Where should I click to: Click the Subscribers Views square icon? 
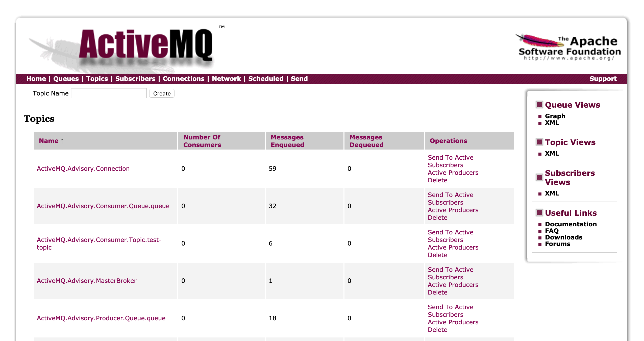tap(539, 177)
